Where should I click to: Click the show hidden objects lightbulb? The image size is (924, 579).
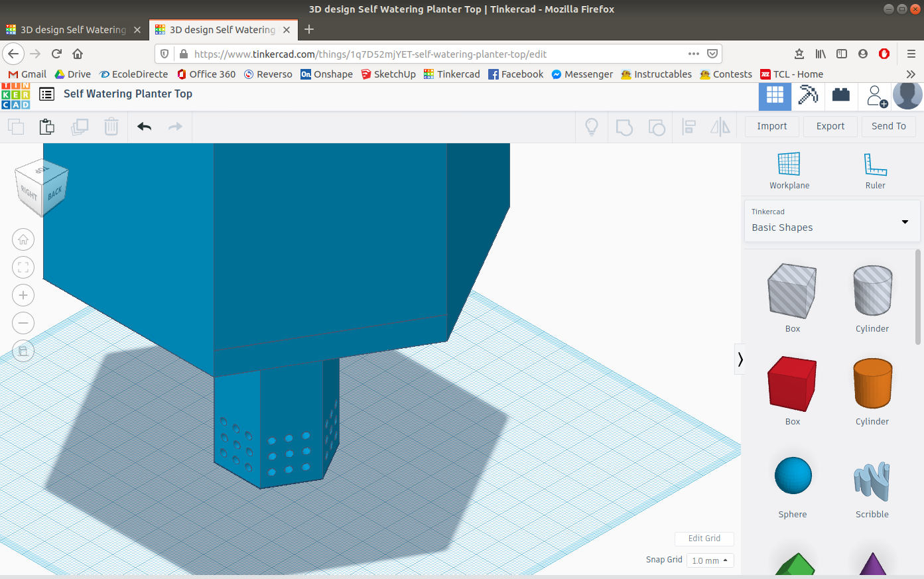591,126
